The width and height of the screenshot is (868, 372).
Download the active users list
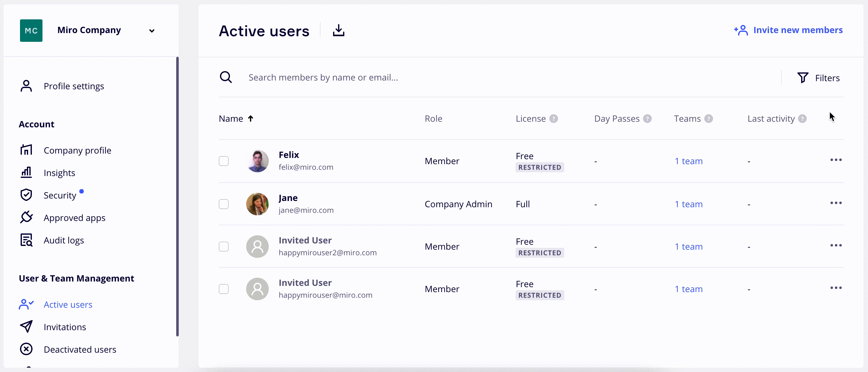pos(339,30)
